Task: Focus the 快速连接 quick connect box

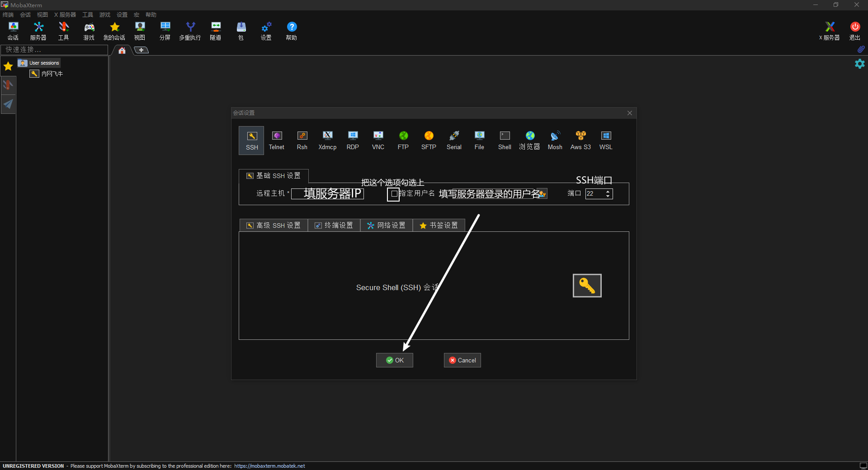Action: [x=55, y=50]
